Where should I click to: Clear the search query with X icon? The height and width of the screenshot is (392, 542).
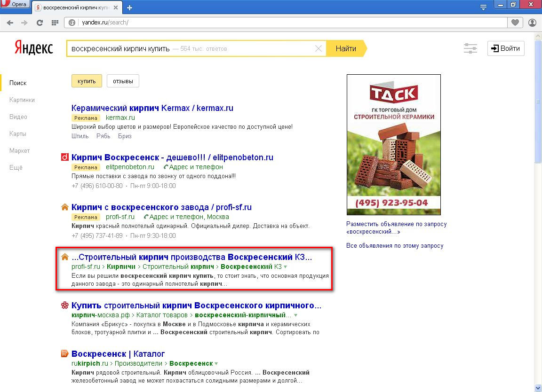click(319, 48)
